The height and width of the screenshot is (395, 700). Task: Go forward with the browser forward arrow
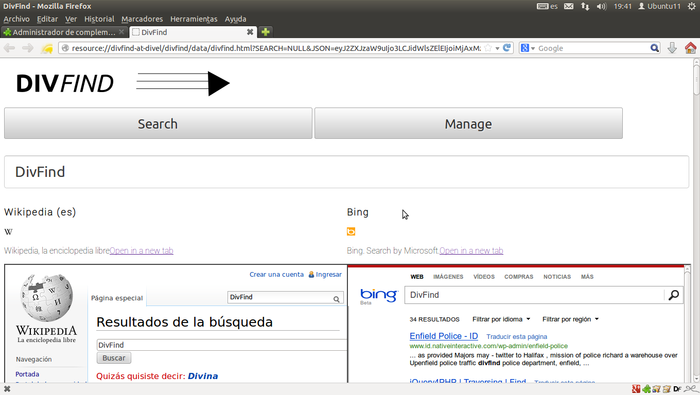point(28,48)
